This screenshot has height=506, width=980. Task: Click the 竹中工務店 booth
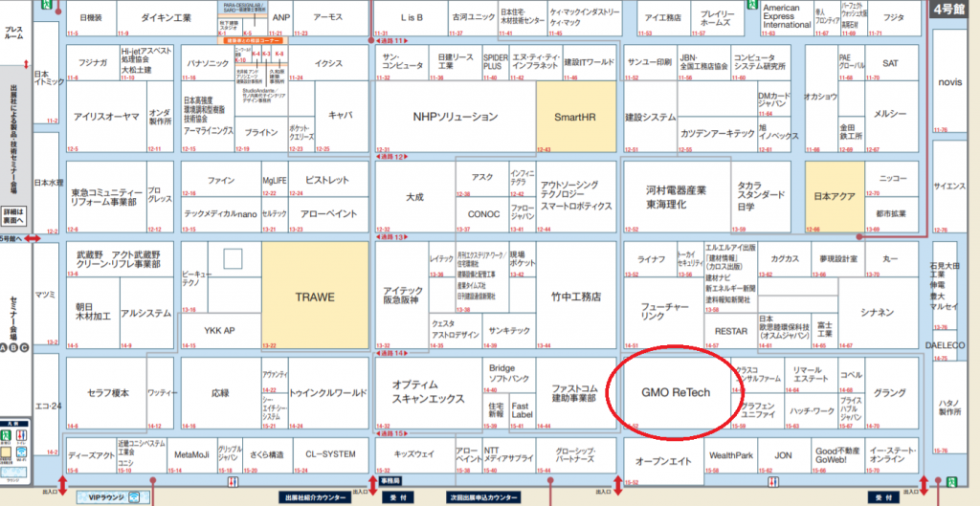576,297
